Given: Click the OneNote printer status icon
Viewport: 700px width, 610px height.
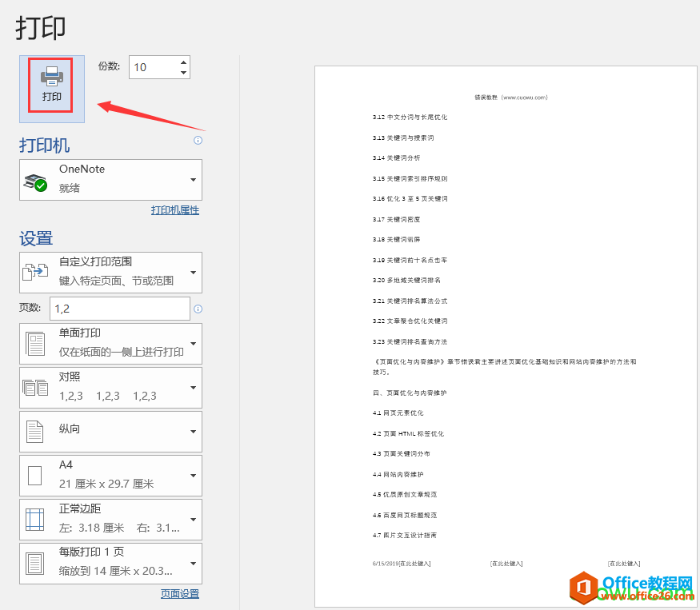Looking at the screenshot, I should click(35, 182).
